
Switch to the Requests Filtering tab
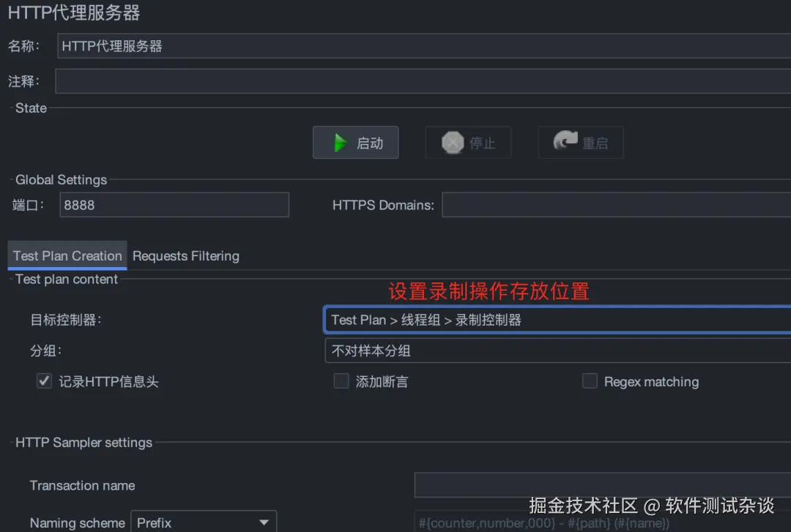coord(185,255)
